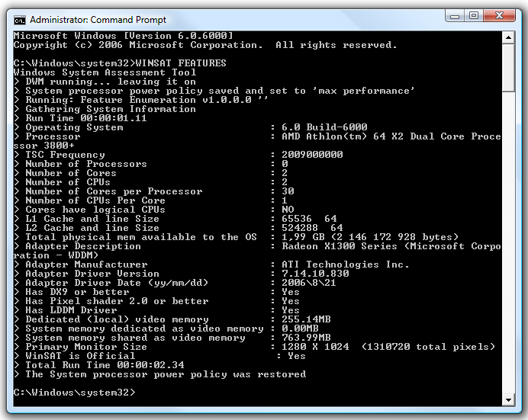The image size is (528, 420).
Task: Click the final 'C:\Windows\system32>' prompt line
Action: coord(74,393)
